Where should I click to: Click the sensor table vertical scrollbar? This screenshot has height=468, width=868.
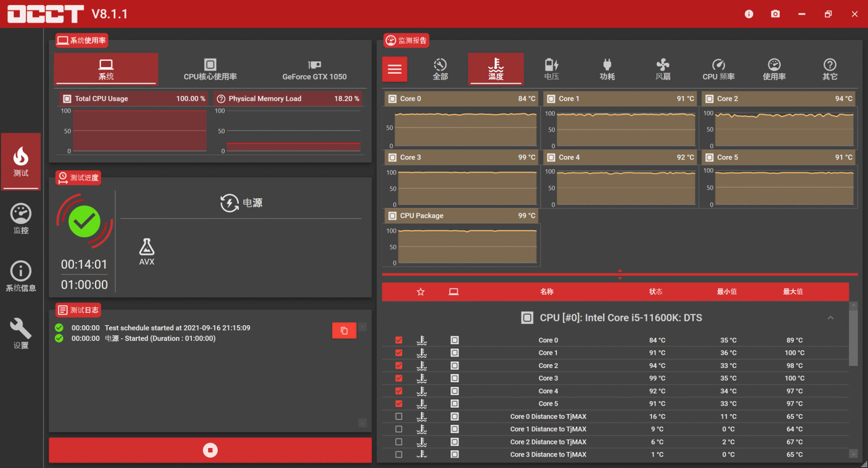click(x=853, y=338)
